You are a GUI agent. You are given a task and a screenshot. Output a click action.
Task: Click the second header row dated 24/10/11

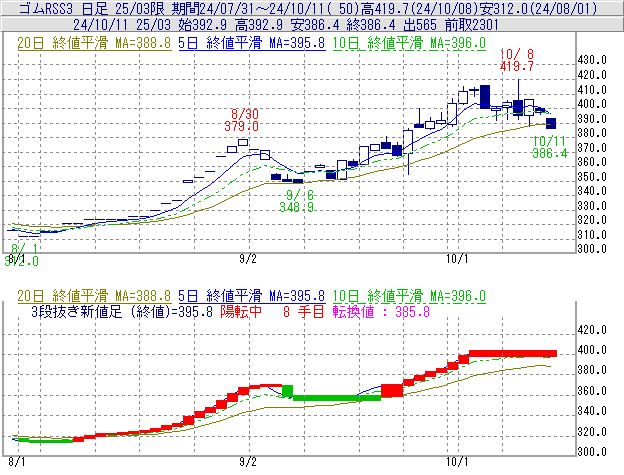pos(312,25)
